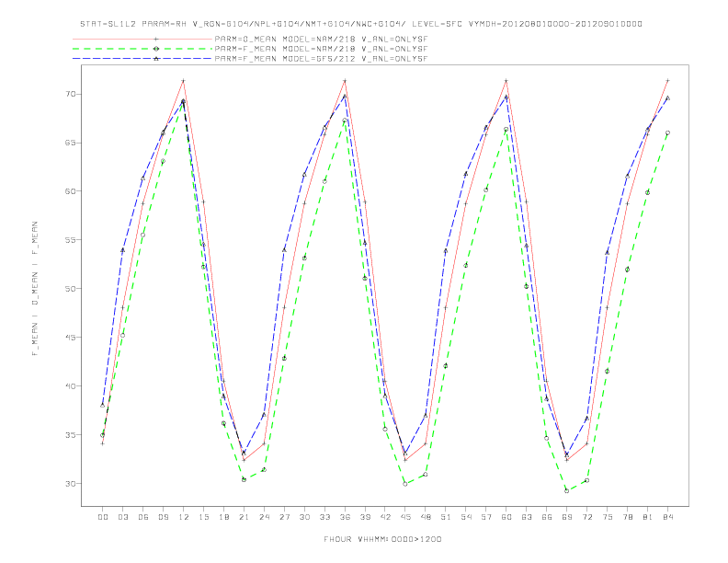This screenshot has width=728, height=563.
Task: Click the x-axis forecast hour label 24
Action: pos(264,517)
